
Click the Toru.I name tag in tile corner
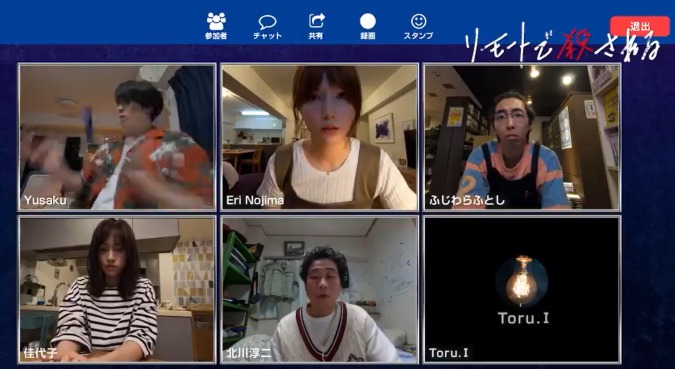pos(448,353)
